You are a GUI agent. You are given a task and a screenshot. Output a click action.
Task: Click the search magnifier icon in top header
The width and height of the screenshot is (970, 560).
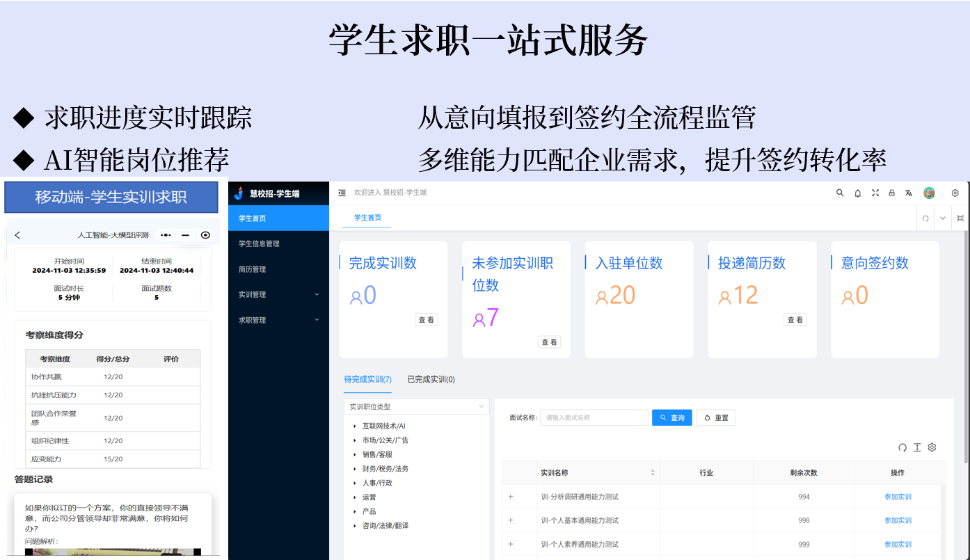pyautogui.click(x=840, y=193)
